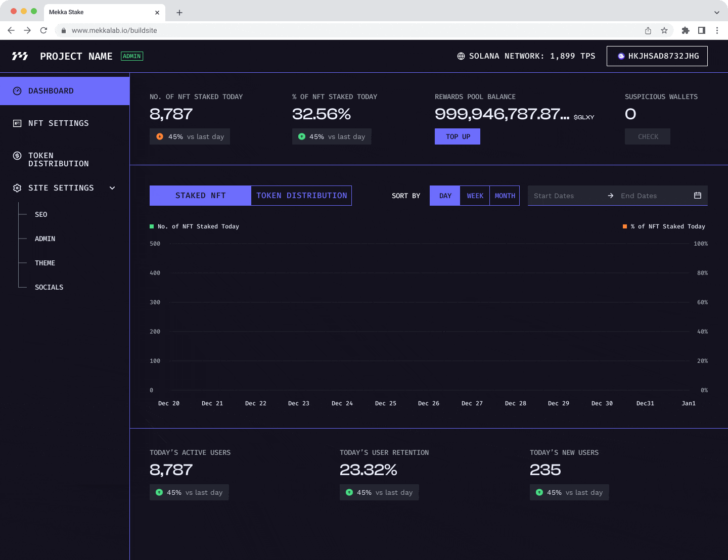Sort chart by Week
The image size is (728, 560).
475,196
